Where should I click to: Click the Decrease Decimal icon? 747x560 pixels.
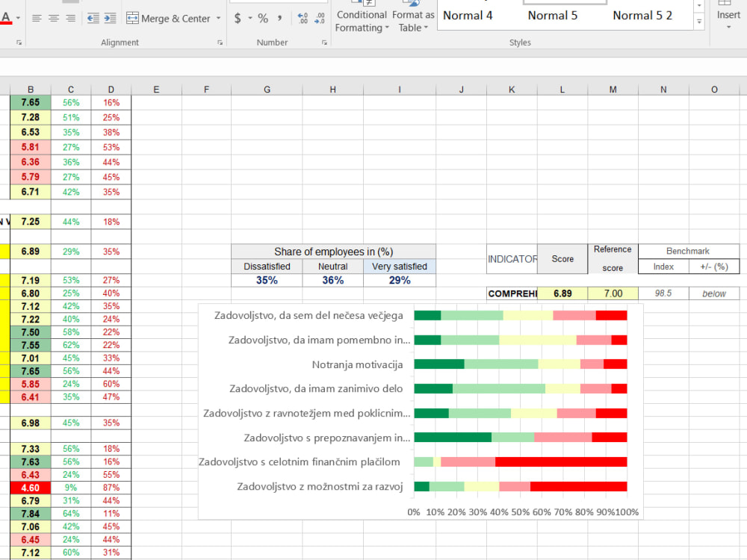click(x=320, y=16)
